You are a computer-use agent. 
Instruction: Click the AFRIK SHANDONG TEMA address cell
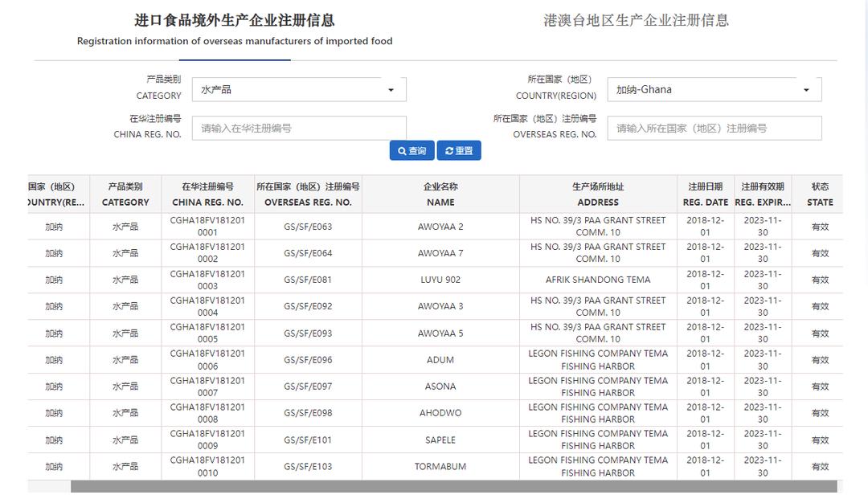coord(598,280)
